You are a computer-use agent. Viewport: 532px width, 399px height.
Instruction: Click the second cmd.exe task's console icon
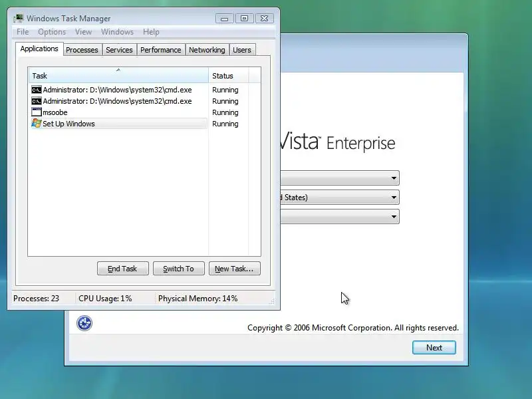37,101
